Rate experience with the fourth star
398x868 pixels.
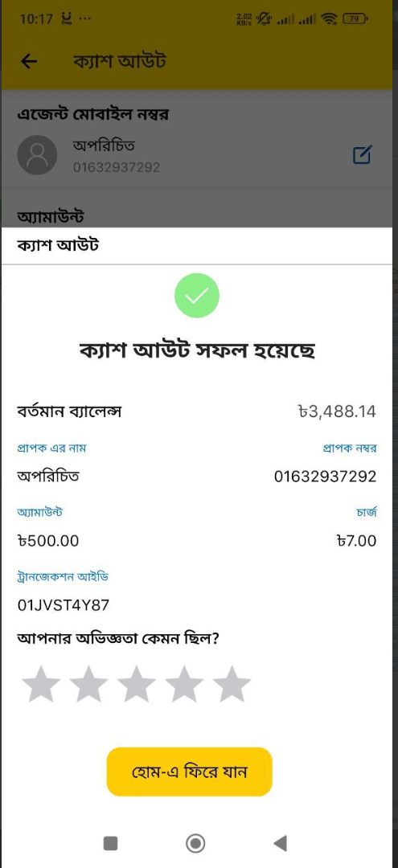pyautogui.click(x=184, y=684)
